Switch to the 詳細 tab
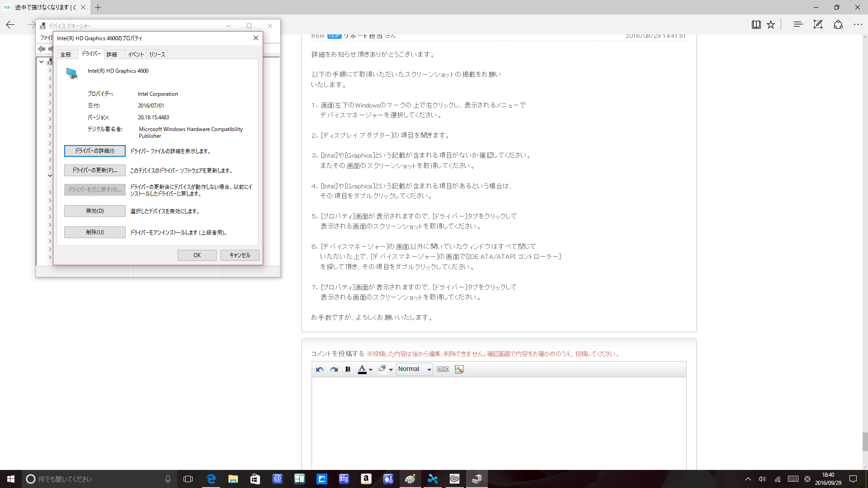This screenshot has width=868, height=488. [x=112, y=55]
